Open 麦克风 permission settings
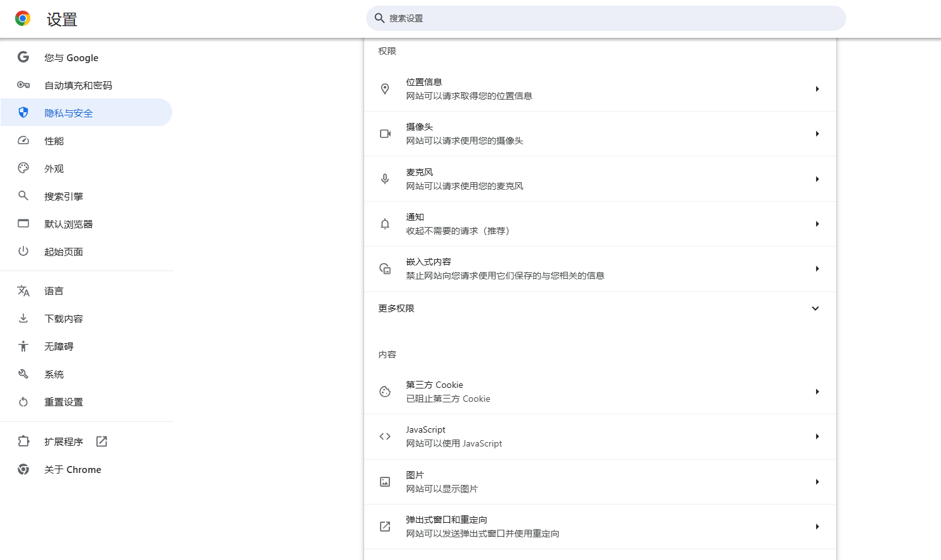 600,179
